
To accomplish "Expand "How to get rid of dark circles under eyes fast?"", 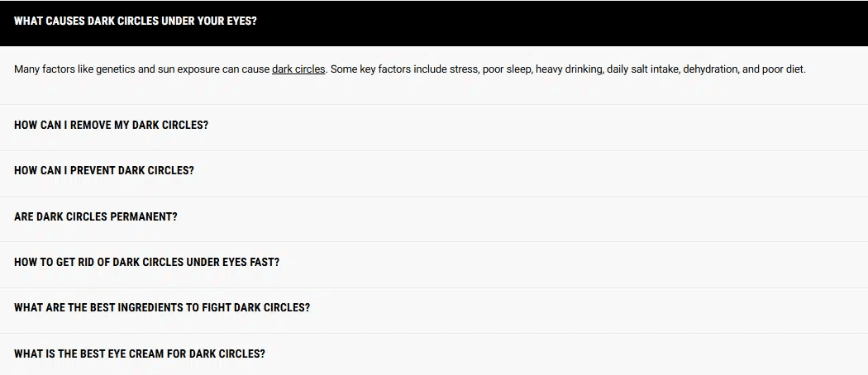I will [x=434, y=262].
